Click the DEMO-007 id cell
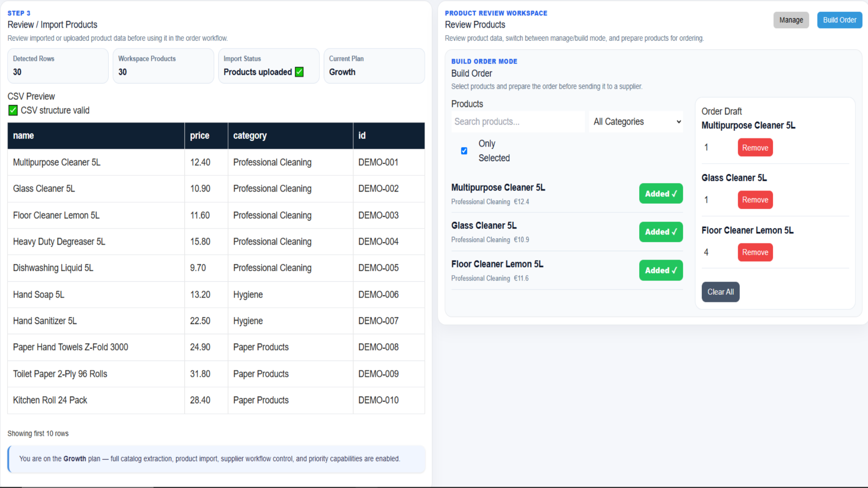The image size is (868, 488). coord(389,321)
